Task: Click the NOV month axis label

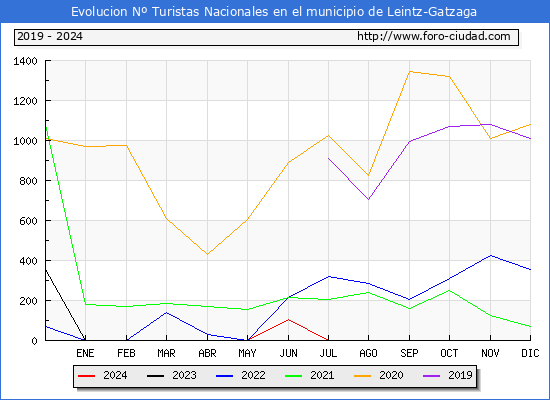Action: point(490,353)
